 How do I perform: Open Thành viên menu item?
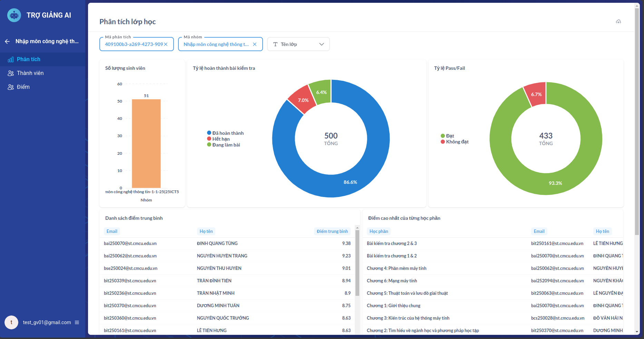tap(30, 73)
